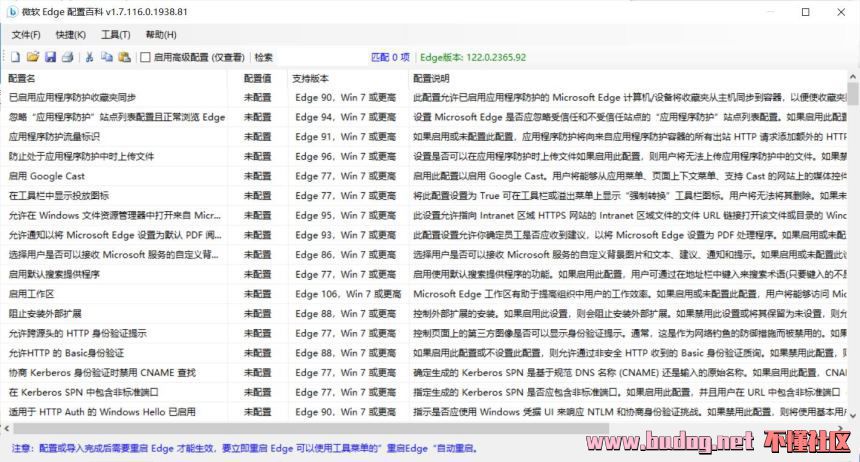Click the horizontal scrollbar thumb

[311, 428]
